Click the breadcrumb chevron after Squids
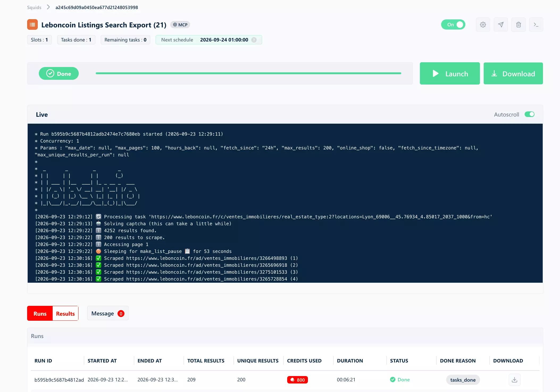The width and height of the screenshot is (560, 392). (x=48, y=7)
